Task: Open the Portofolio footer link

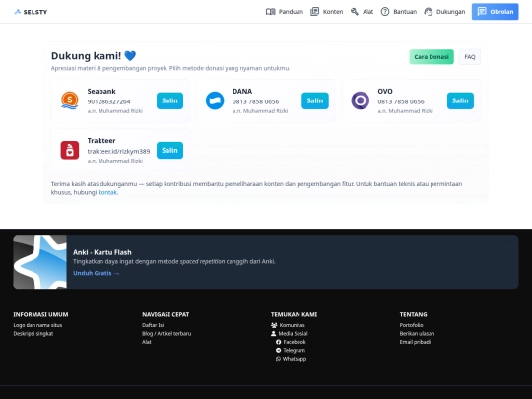Action: [411, 325]
